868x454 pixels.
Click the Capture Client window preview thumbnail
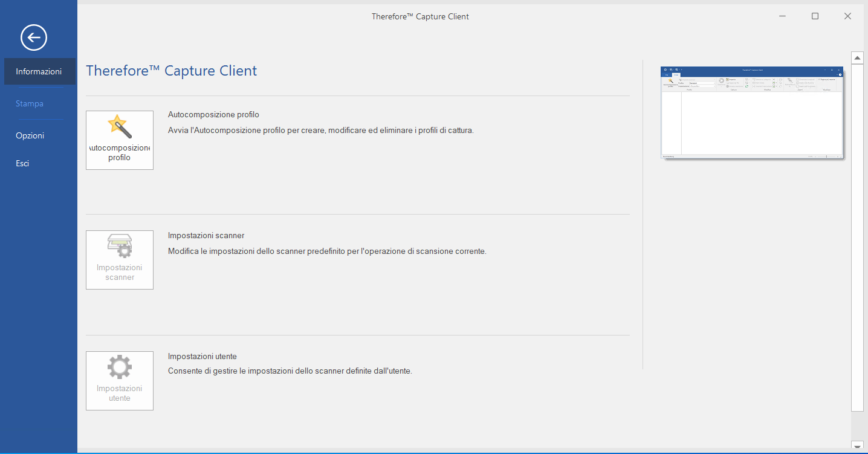pyautogui.click(x=752, y=112)
